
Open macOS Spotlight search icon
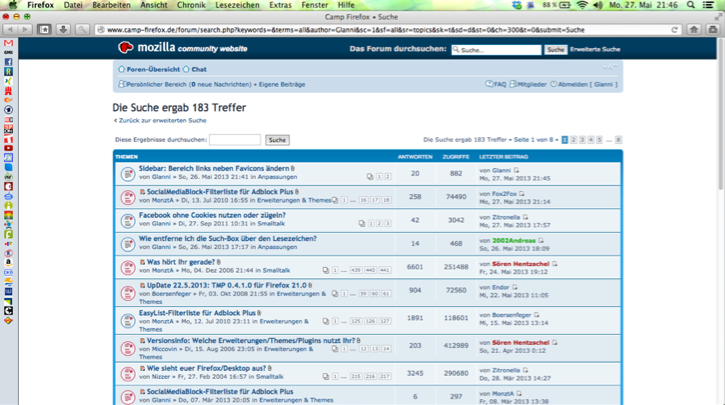(691, 5)
